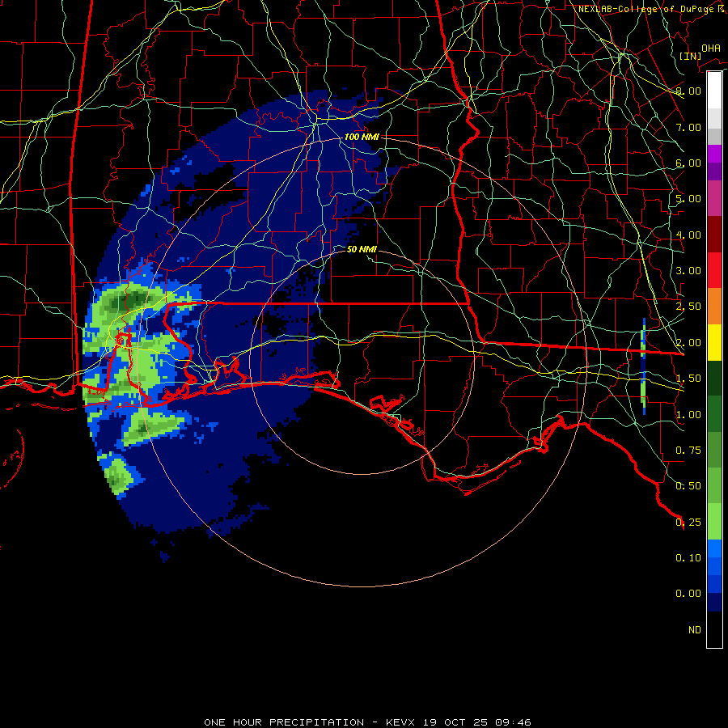Click the yellow legend color block
This screenshot has height=728, width=728.
(x=714, y=342)
